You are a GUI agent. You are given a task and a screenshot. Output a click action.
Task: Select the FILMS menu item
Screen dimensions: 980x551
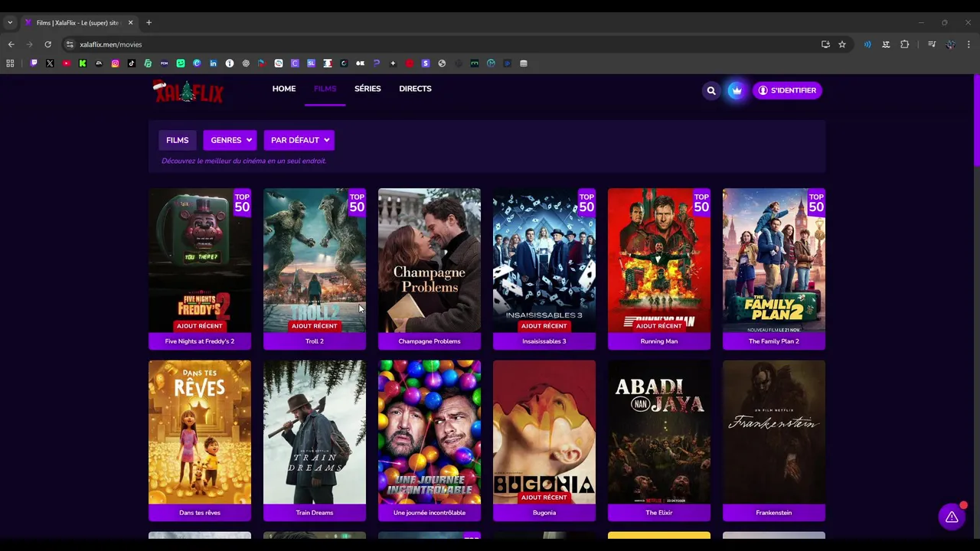[325, 89]
